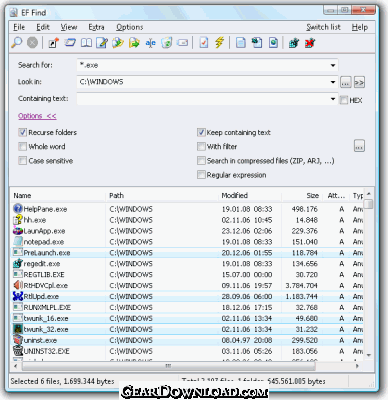Click the '>>' button beside Look in
Viewport: 388px width, 400px height.
point(359,82)
